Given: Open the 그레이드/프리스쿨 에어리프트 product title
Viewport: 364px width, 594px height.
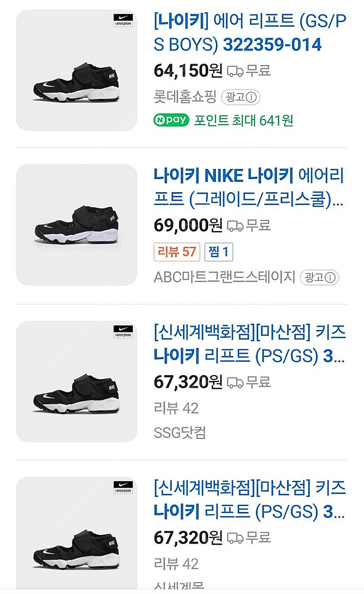Looking at the screenshot, I should click(x=248, y=187).
